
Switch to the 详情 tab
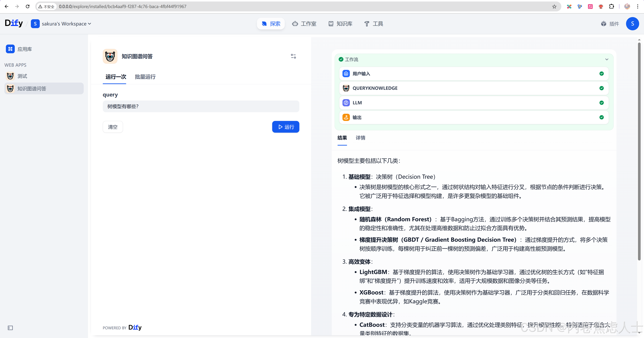click(x=360, y=138)
